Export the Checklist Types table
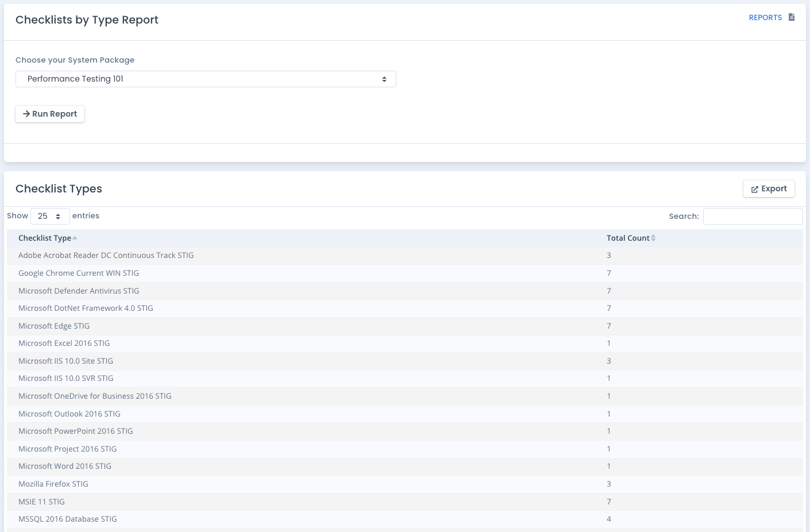Screen dimensions: 810x532 tap(769, 188)
